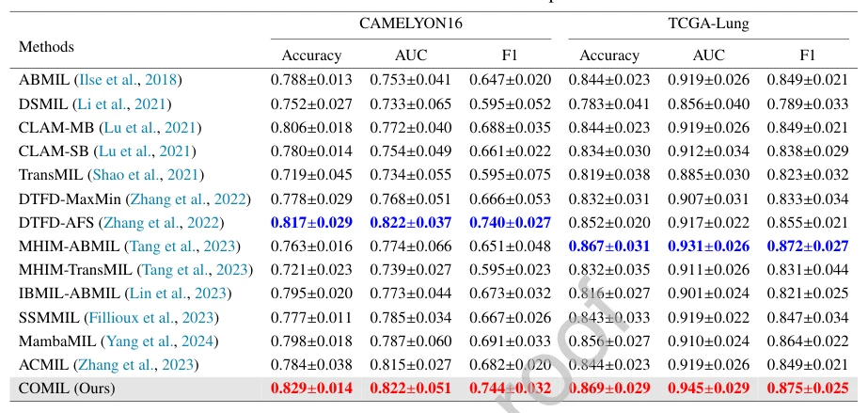Follow the MHIM-TransMIL Tang et al. citation
868x413 pixels.
[x=195, y=270]
